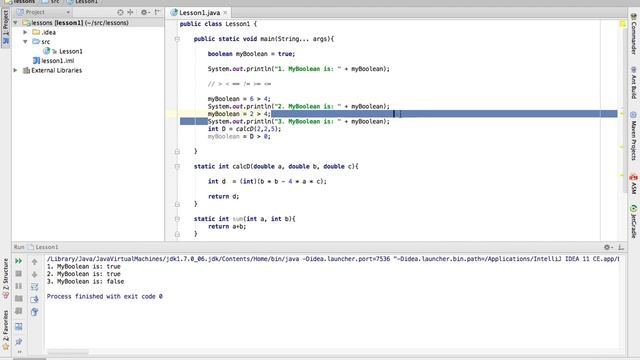This screenshot has width=640, height=360.
Task: Open the Commander side tab
Action: [633, 34]
